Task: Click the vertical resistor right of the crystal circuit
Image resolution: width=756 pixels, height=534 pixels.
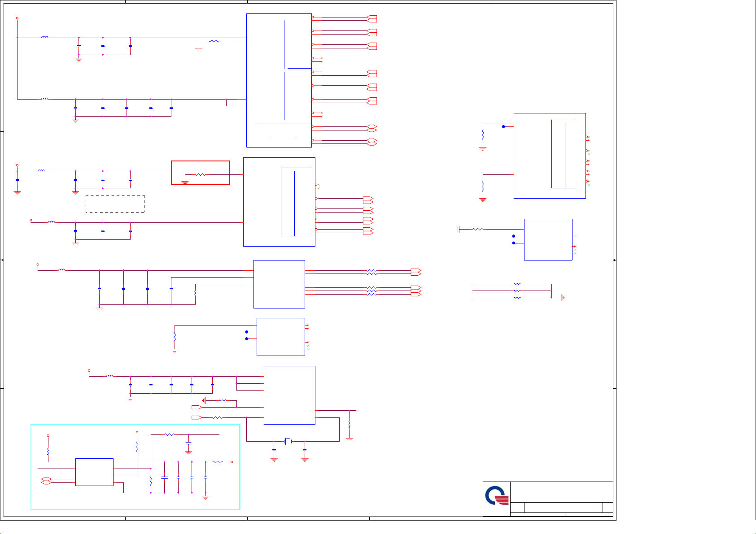Action: (349, 424)
